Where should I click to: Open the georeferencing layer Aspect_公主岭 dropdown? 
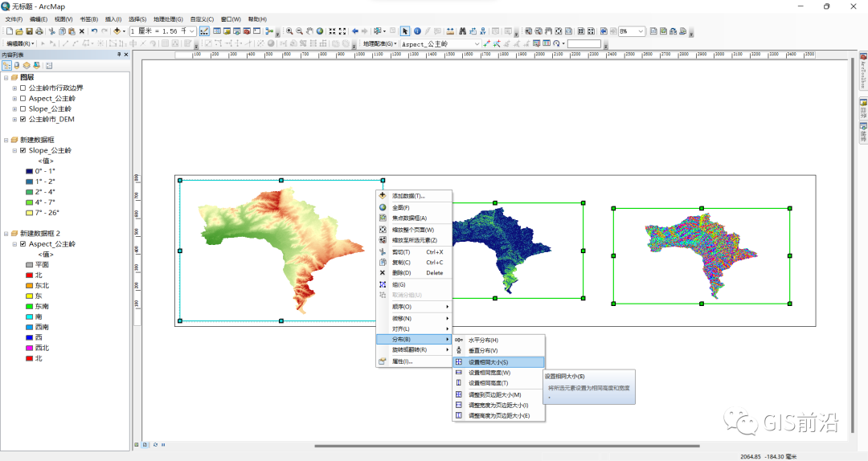tap(477, 43)
